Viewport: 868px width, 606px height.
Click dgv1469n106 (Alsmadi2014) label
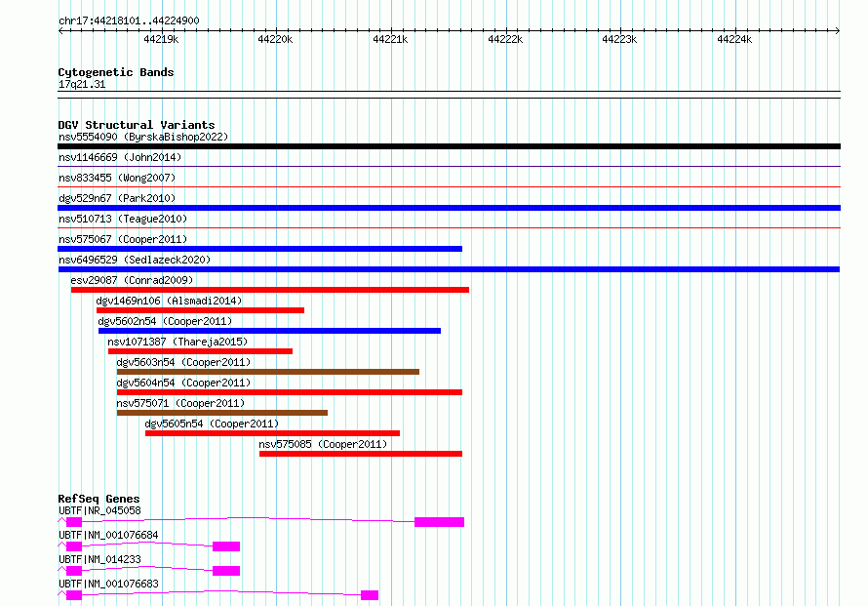tap(169, 301)
